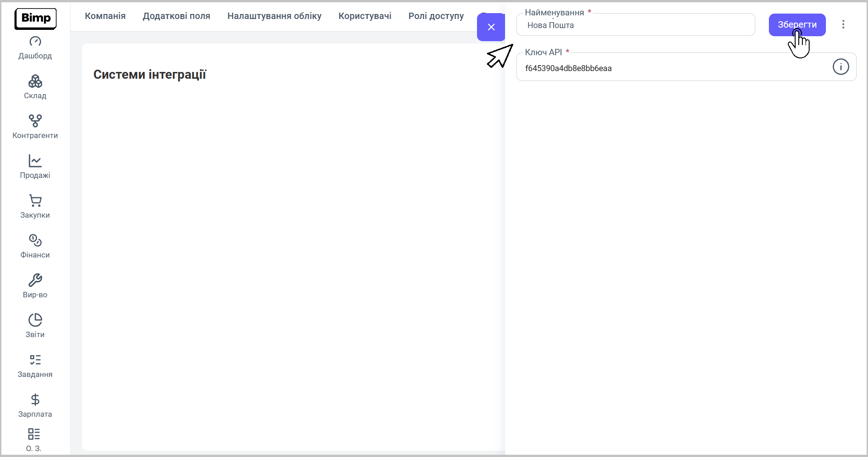Open Зарплата dollar icon

(x=35, y=400)
